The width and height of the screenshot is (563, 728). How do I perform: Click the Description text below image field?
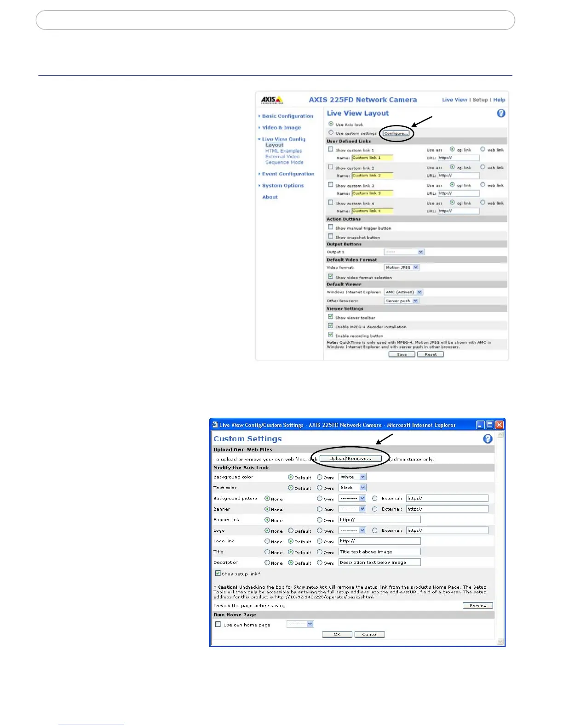tap(379, 562)
